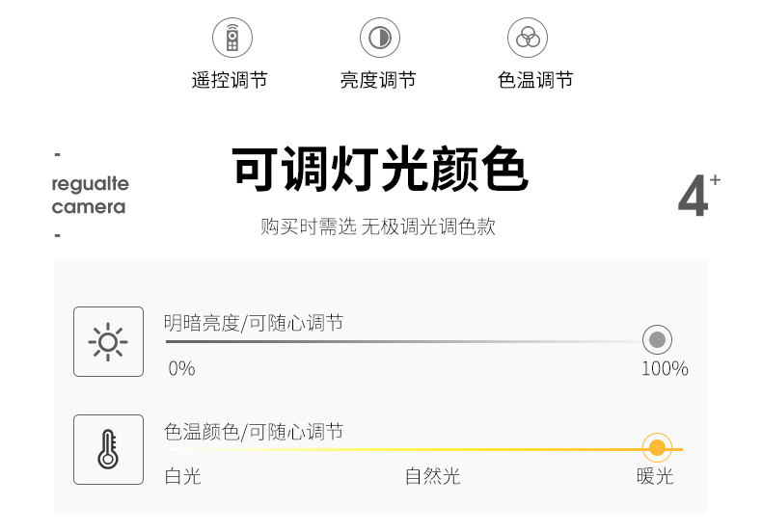Click the thermometer color temperature icon

coord(108,449)
